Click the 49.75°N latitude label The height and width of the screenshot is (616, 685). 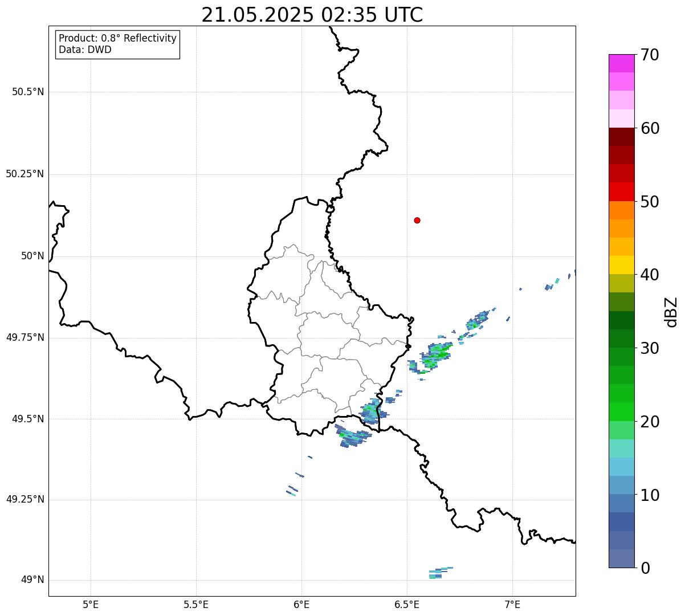[25, 337]
